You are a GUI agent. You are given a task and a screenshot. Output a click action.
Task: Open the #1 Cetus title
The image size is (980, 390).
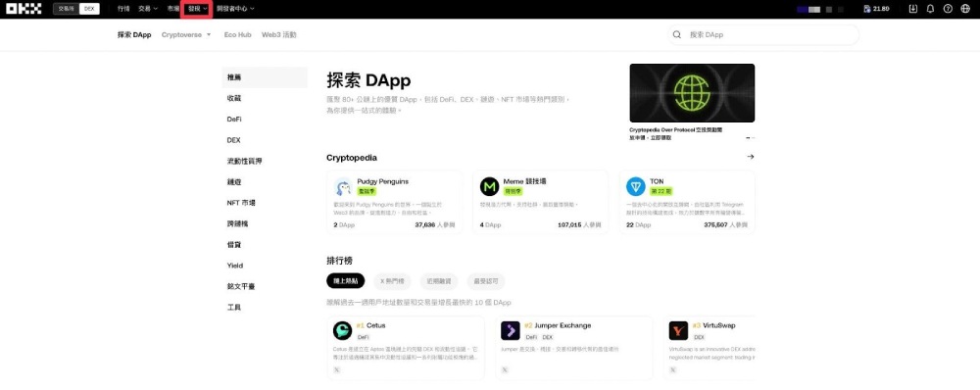371,325
